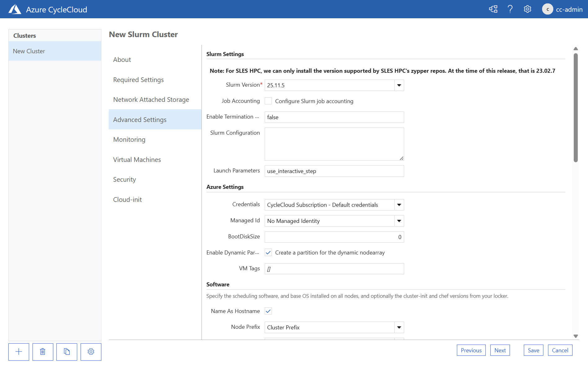This screenshot has height=365, width=588.
Task: Click the BootDiskSize number field
Action: pos(334,237)
